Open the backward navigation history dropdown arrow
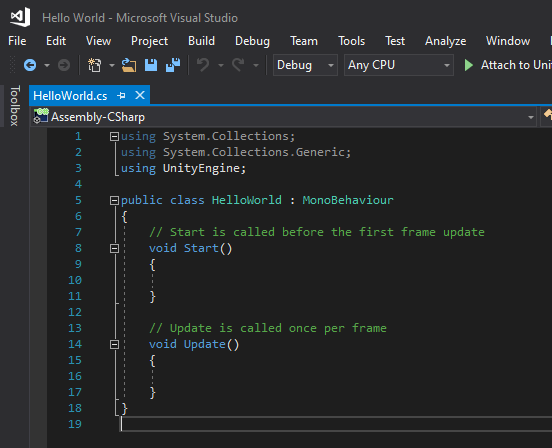The height and width of the screenshot is (448, 552). coord(47,65)
